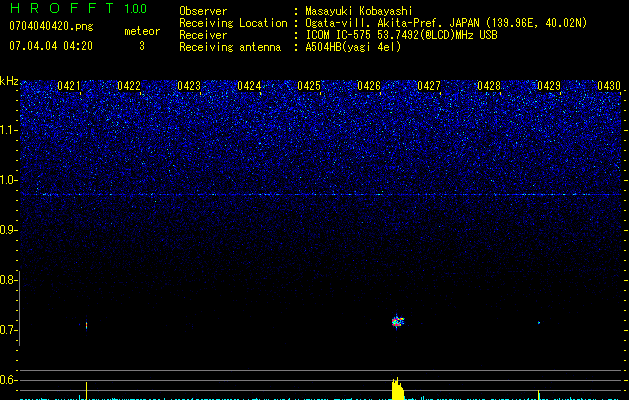Click the 0421 time marker

(69, 86)
